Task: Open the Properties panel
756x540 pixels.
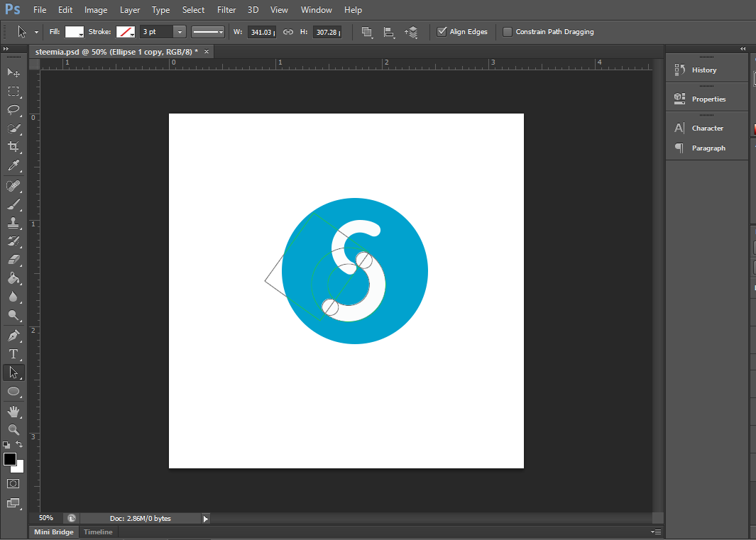Action: pos(707,99)
